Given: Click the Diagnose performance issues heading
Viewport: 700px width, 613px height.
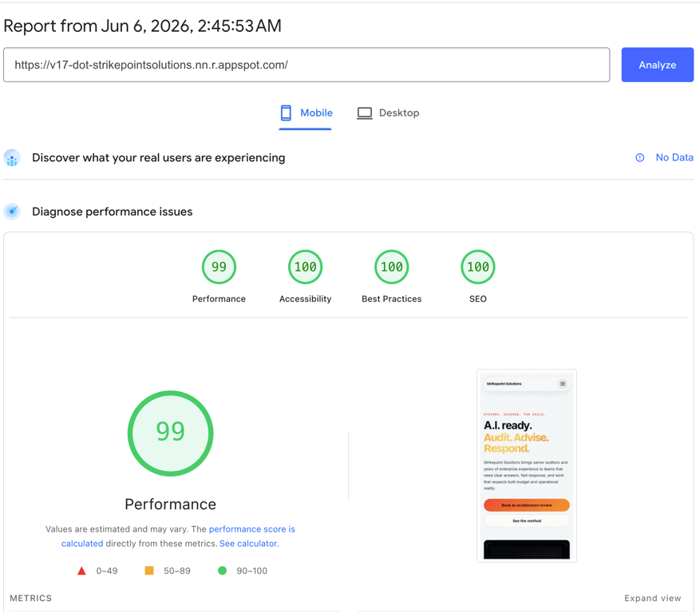Looking at the screenshot, I should point(112,212).
